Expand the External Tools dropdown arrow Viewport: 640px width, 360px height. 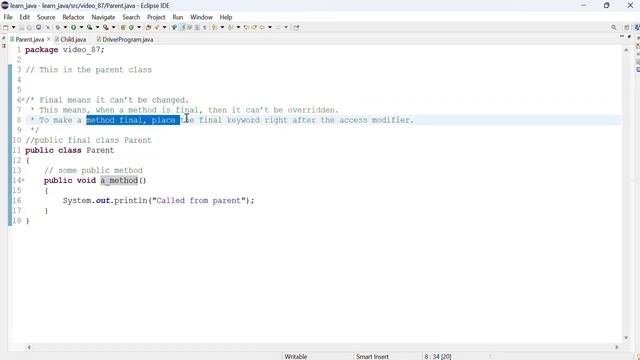click(113, 27)
